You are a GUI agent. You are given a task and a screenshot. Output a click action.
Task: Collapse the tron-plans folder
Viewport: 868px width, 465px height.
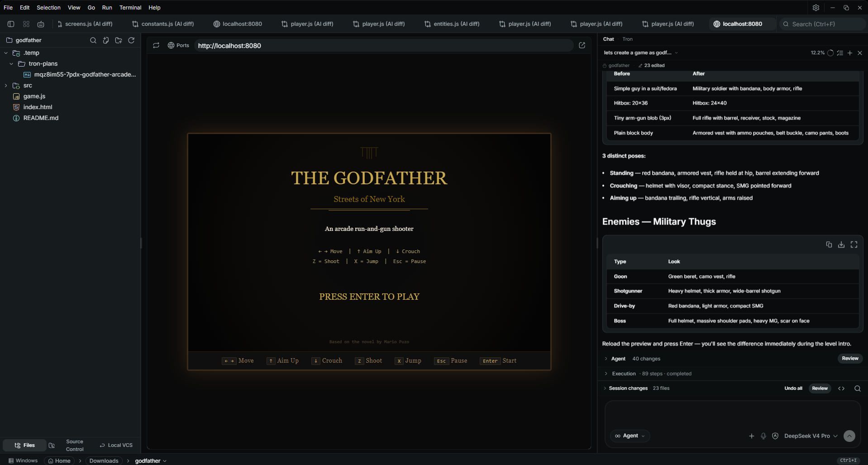click(11, 64)
